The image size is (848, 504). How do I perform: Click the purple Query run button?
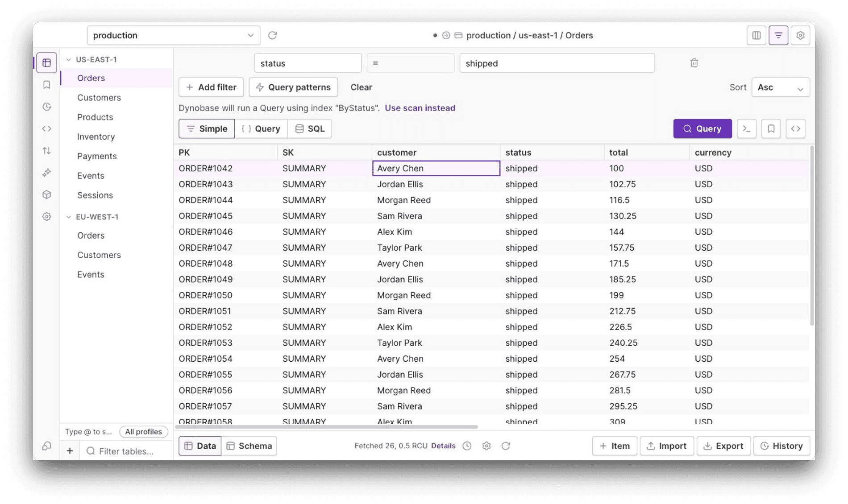703,129
